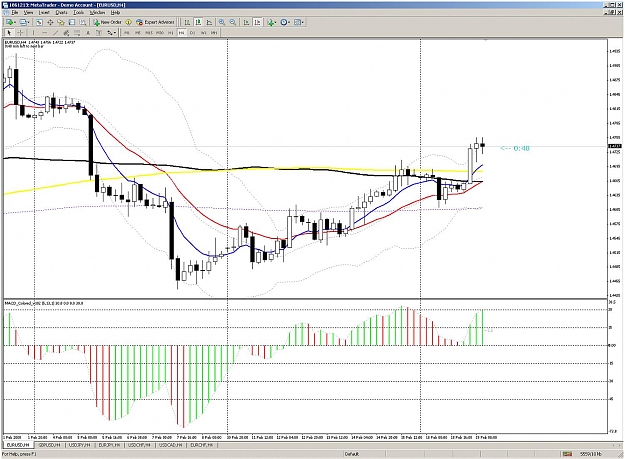Switch to the W1 timeframe
Image resolution: width=625 pixels, height=459 pixels.
coord(203,33)
